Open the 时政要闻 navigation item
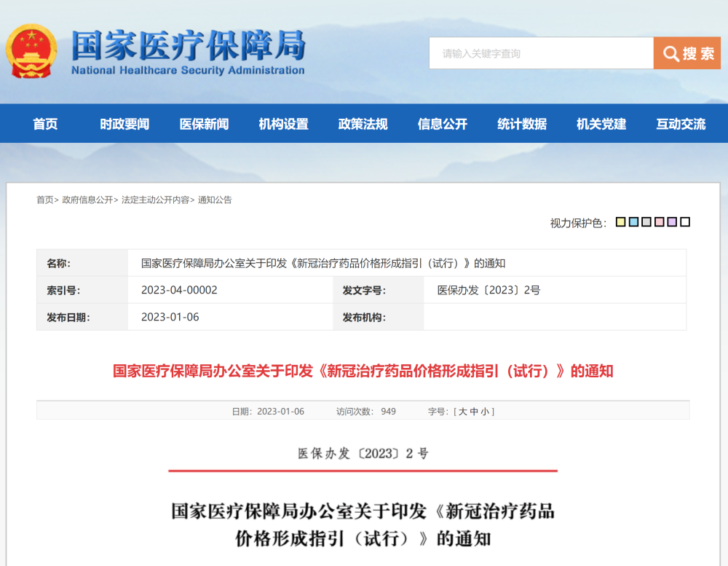The width and height of the screenshot is (728, 566). (124, 124)
